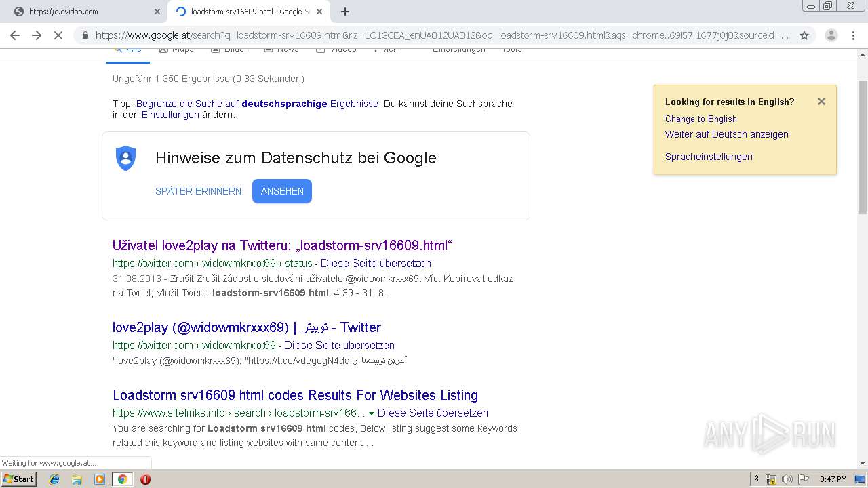Viewport: 868px width, 488px height.
Task: Open the Videos search tab
Action: (336, 49)
